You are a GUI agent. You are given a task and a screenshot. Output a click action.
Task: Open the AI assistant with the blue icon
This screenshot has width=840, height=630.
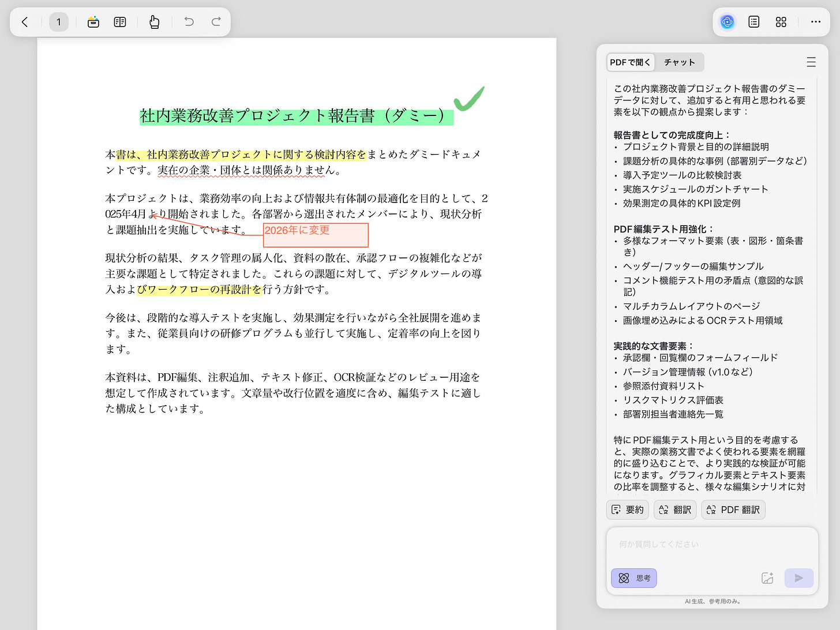[x=727, y=21]
